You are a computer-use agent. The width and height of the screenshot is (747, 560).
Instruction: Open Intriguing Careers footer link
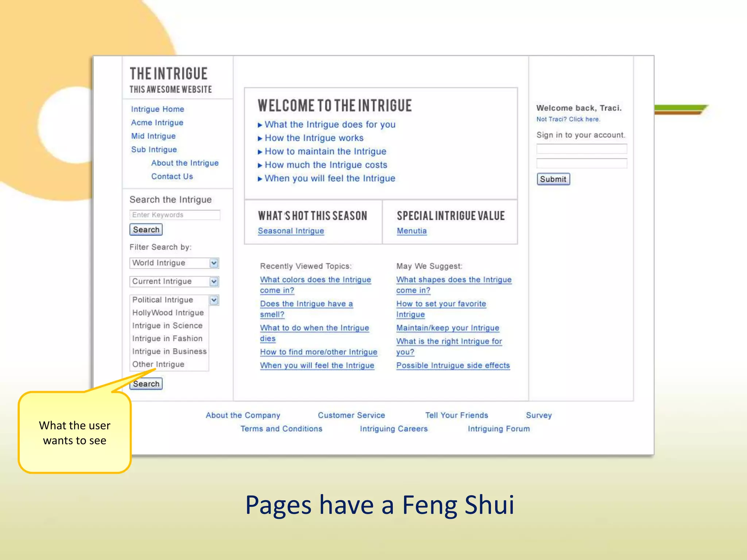[x=394, y=429]
